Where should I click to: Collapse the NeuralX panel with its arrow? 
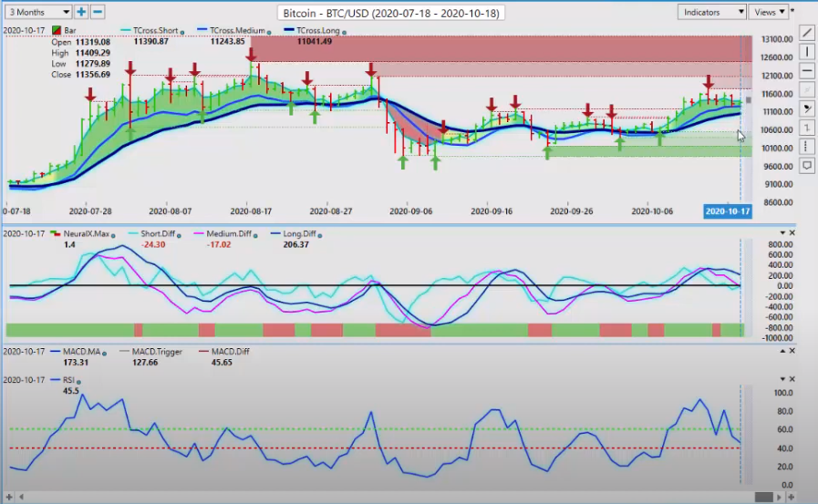(x=782, y=233)
